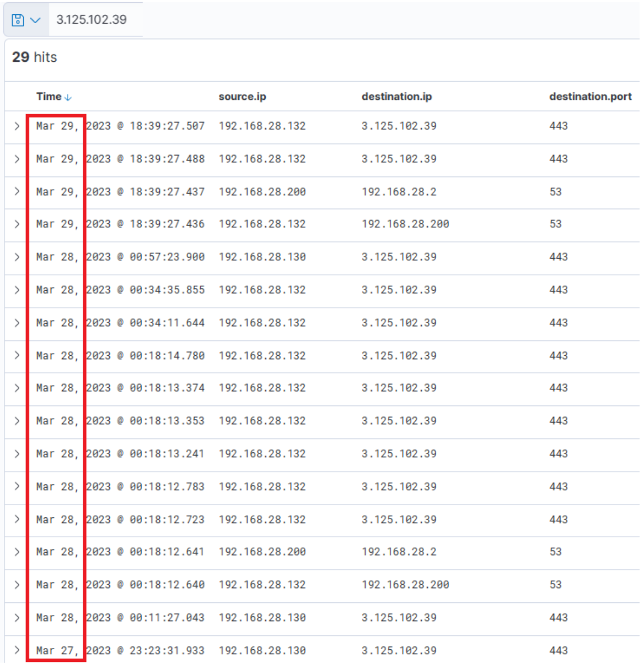Expand the Mar 27 23:23:31.933 row

tap(17, 650)
